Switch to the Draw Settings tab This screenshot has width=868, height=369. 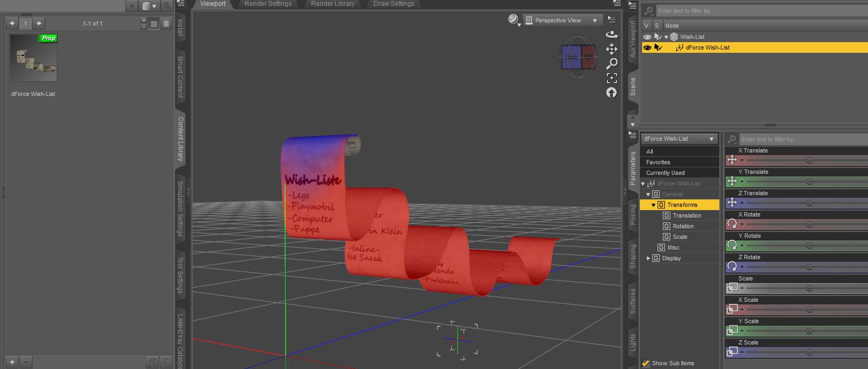pyautogui.click(x=394, y=4)
